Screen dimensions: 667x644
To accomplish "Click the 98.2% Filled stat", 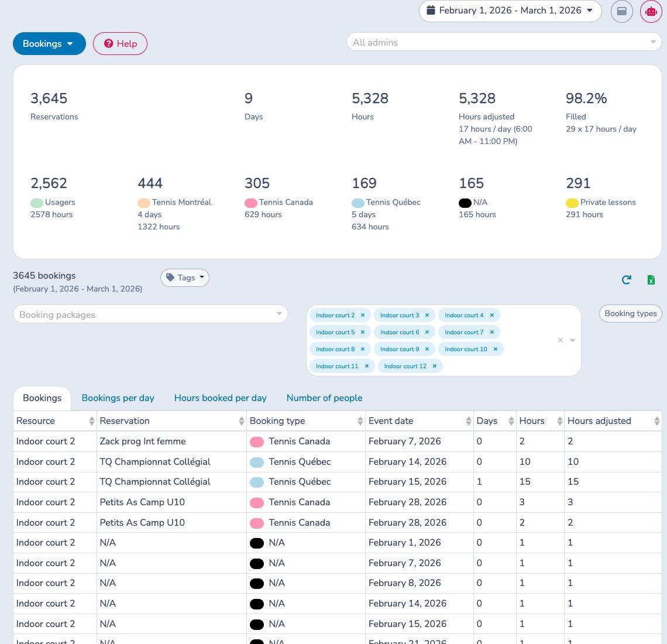I will [601, 112].
